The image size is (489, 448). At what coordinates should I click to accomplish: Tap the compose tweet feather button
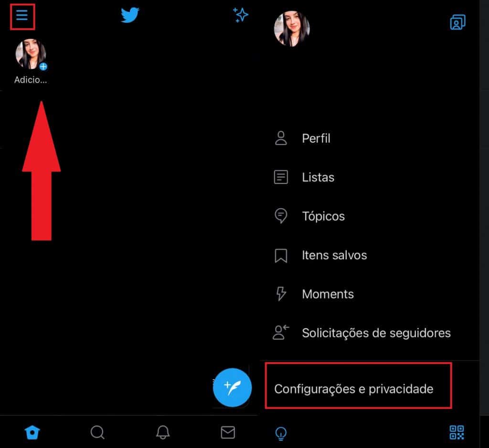[x=233, y=387]
